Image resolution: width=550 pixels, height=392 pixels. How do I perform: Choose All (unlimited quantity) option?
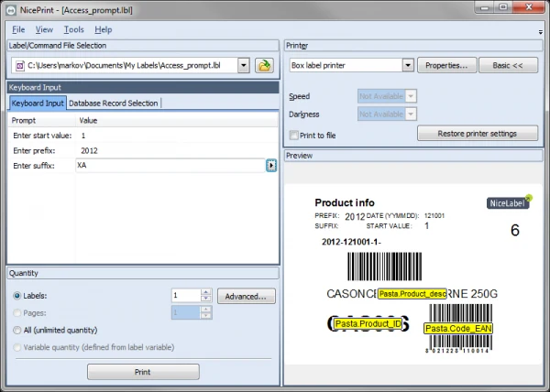tap(16, 330)
